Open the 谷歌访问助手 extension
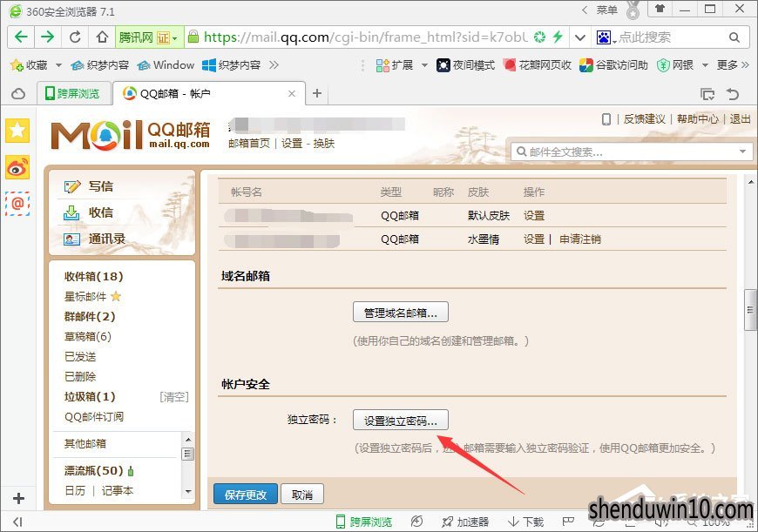 pyautogui.click(x=613, y=64)
